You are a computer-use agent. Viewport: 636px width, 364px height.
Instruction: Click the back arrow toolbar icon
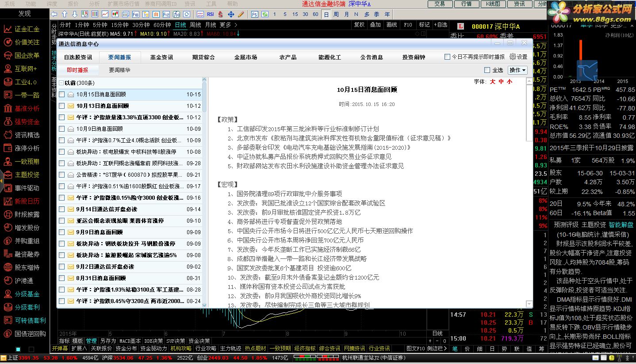[54, 14]
